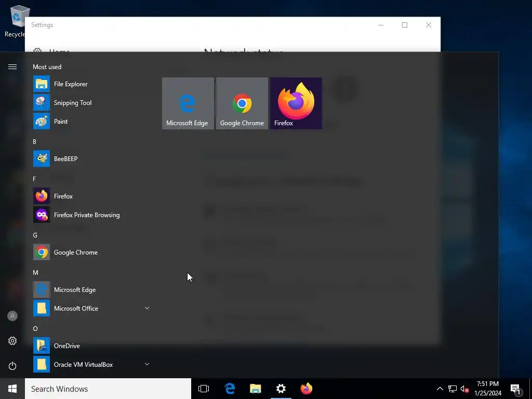Click the Google Chrome tile

click(242, 103)
